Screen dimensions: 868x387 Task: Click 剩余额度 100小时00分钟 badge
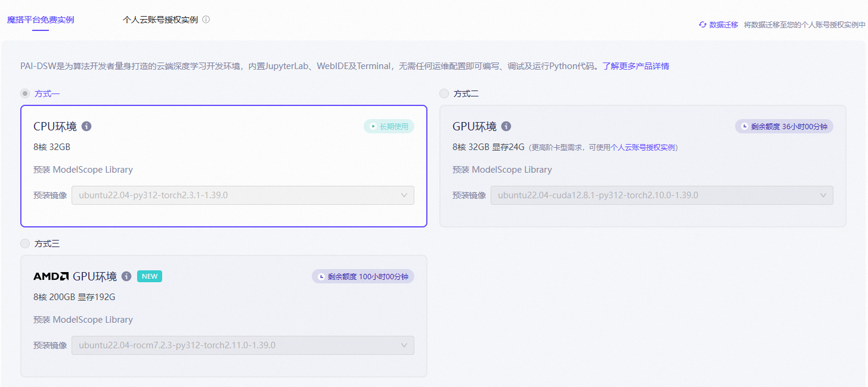coord(363,276)
